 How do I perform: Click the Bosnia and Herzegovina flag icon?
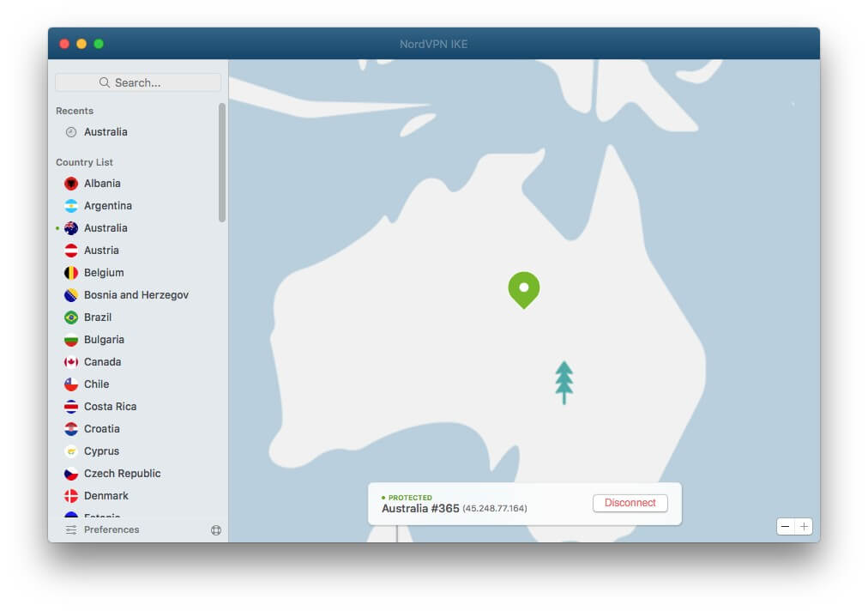[x=71, y=295]
